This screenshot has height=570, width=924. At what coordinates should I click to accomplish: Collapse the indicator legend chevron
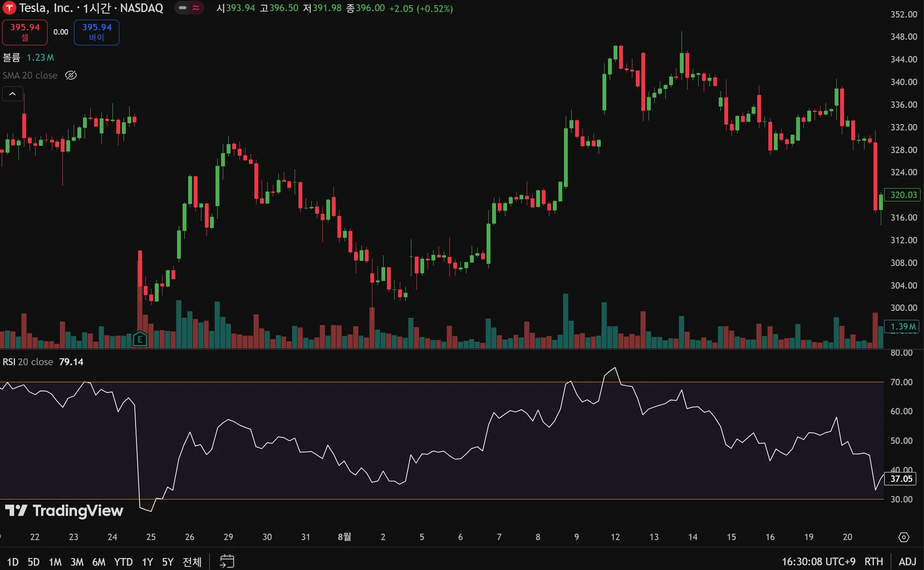13,94
